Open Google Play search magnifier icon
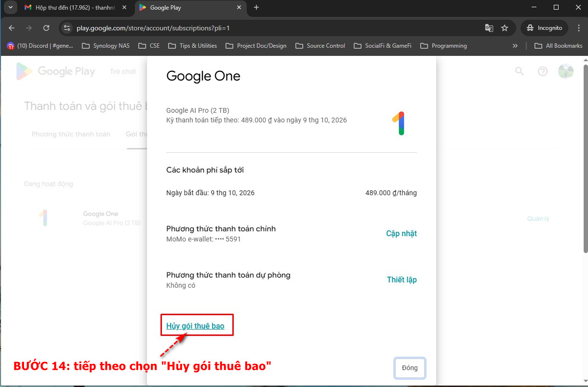The image size is (588, 387). click(519, 71)
